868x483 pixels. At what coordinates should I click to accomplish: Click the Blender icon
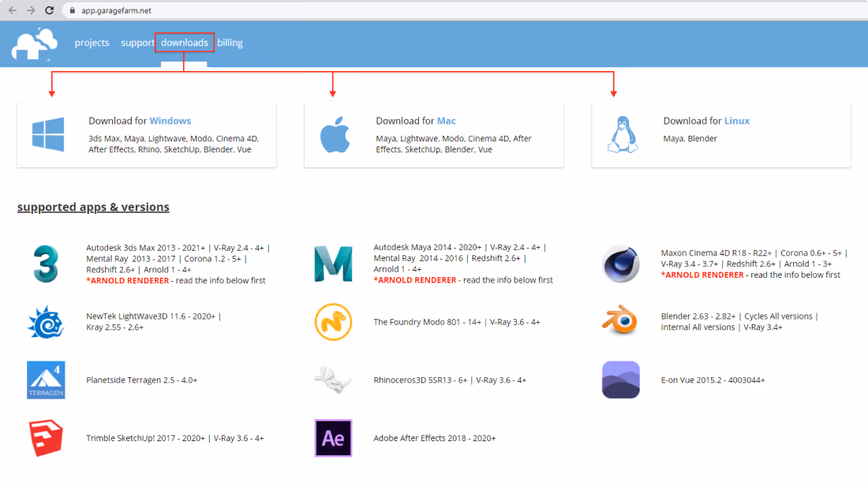[x=620, y=320]
